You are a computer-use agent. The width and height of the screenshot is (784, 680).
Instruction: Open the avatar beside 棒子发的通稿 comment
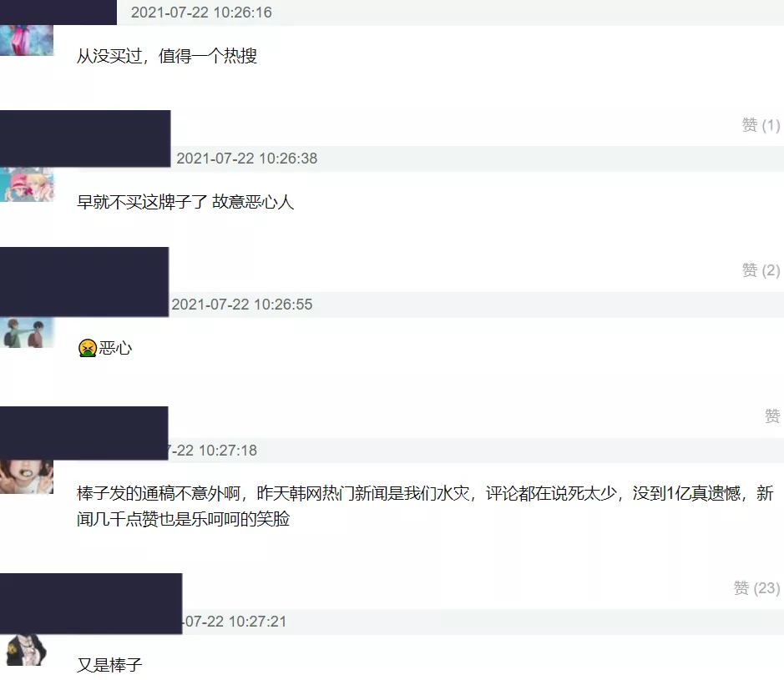click(x=27, y=476)
